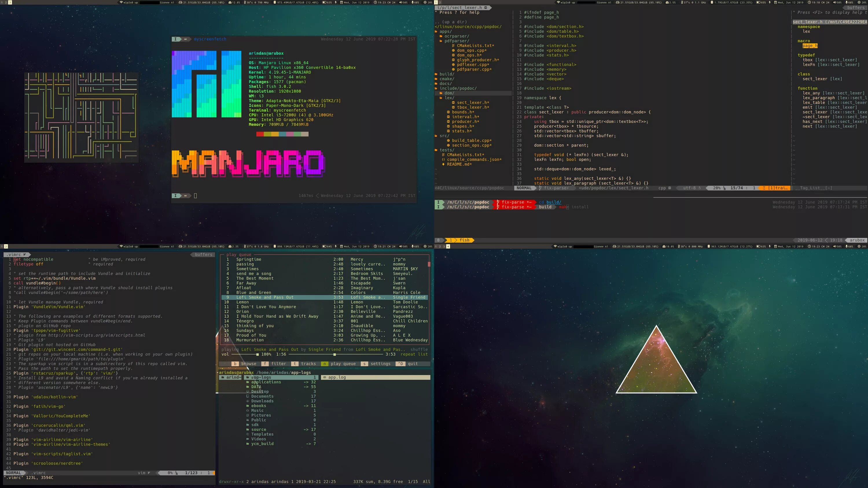Click the play queue scrollbar thumb

429,264
